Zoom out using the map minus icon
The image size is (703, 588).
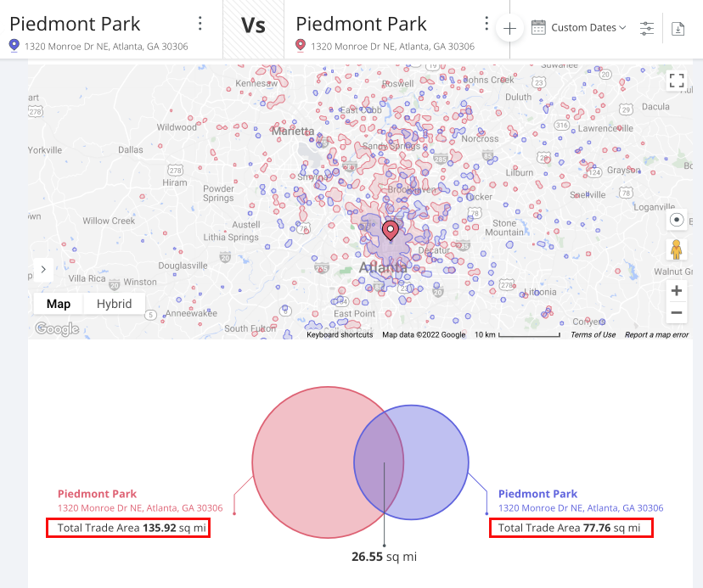[x=676, y=313]
